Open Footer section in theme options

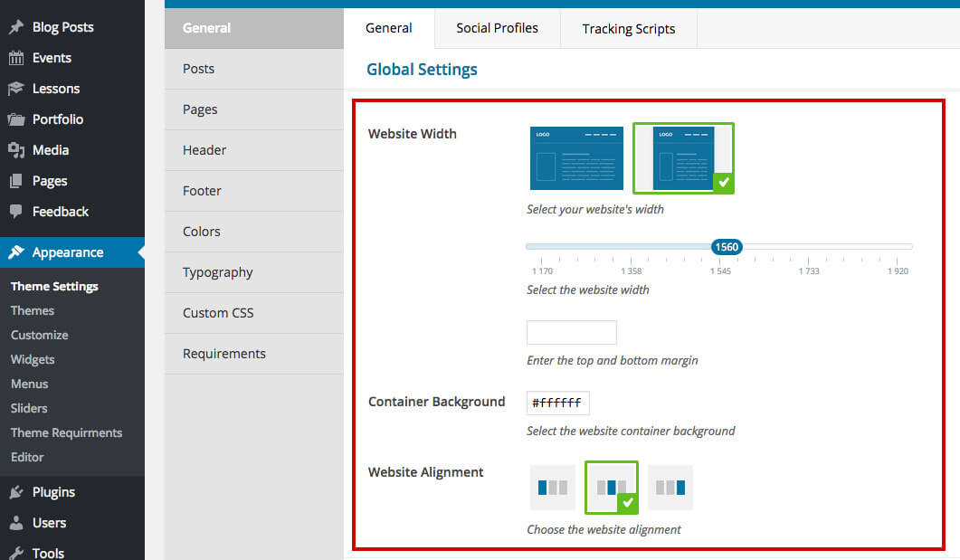pos(254,191)
